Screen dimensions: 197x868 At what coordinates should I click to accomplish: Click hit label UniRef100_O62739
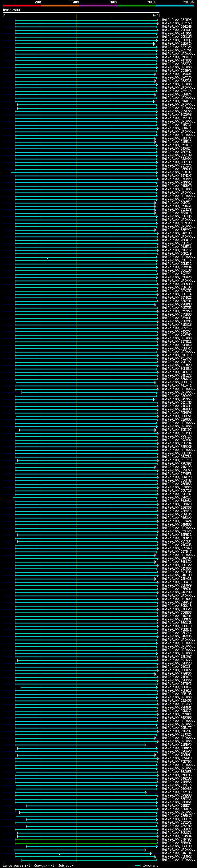[x=176, y=64]
